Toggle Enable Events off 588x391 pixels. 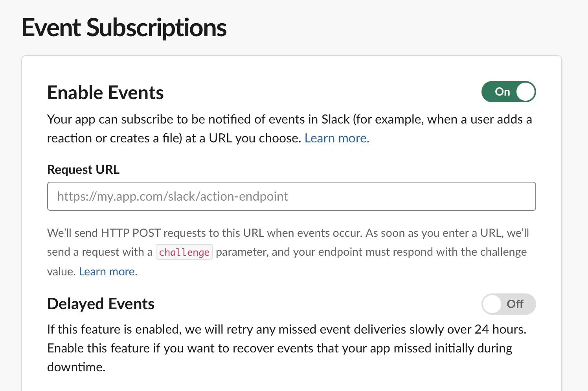[x=509, y=92]
